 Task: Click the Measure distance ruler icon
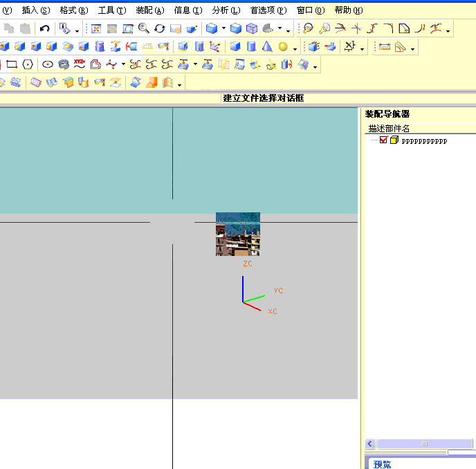pos(384,47)
